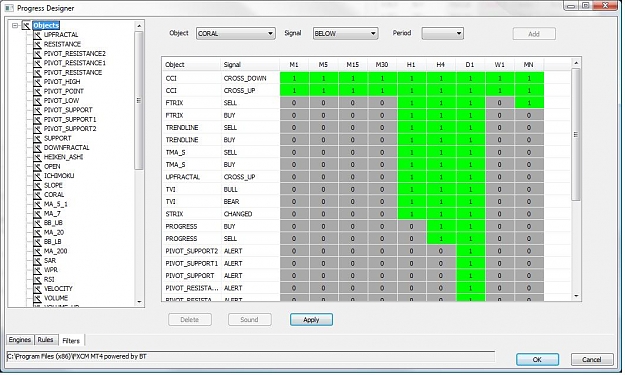Click the icon beside UPFRACTAL in the tree
Screen dimensions: 625x375
(x=37, y=35)
